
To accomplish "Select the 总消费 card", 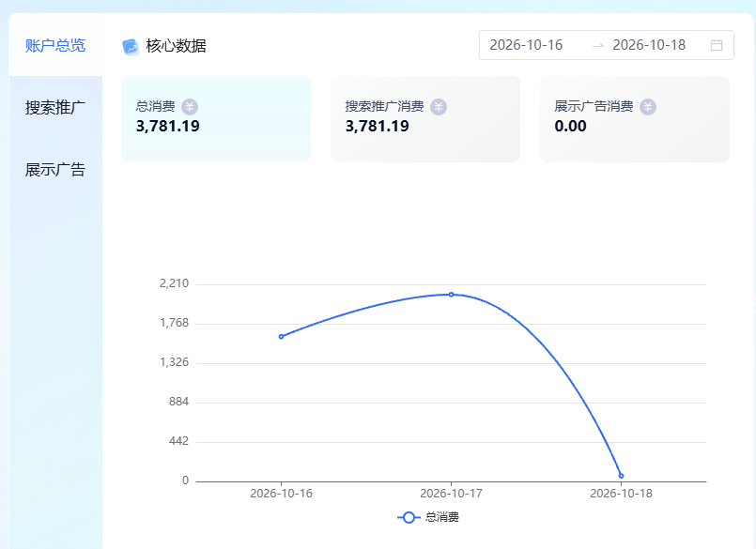I will pyautogui.click(x=216, y=119).
